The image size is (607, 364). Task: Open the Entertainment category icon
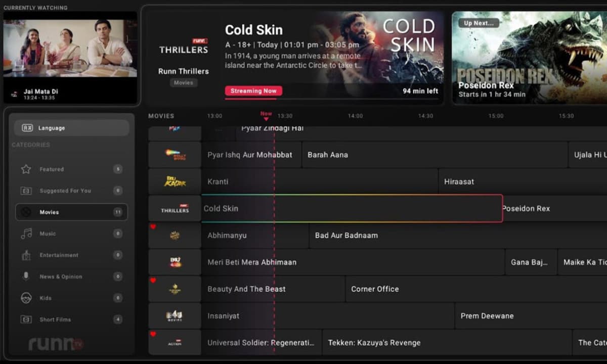pyautogui.click(x=26, y=255)
